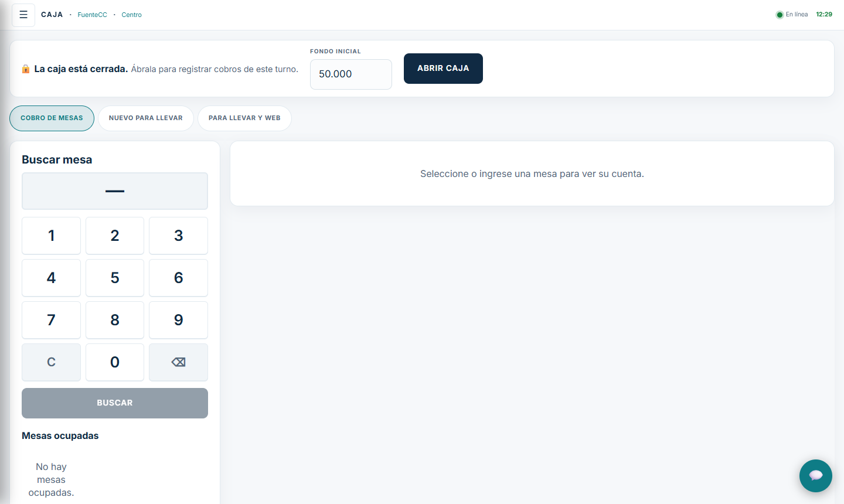Open the Para Llevar y Web tab
The width and height of the screenshot is (844, 504).
click(244, 118)
